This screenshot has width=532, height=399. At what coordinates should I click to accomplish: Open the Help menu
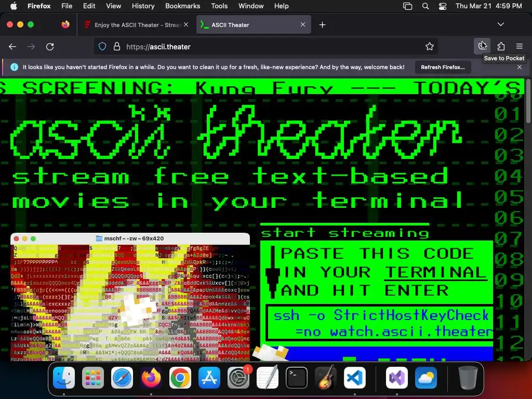coord(281,6)
